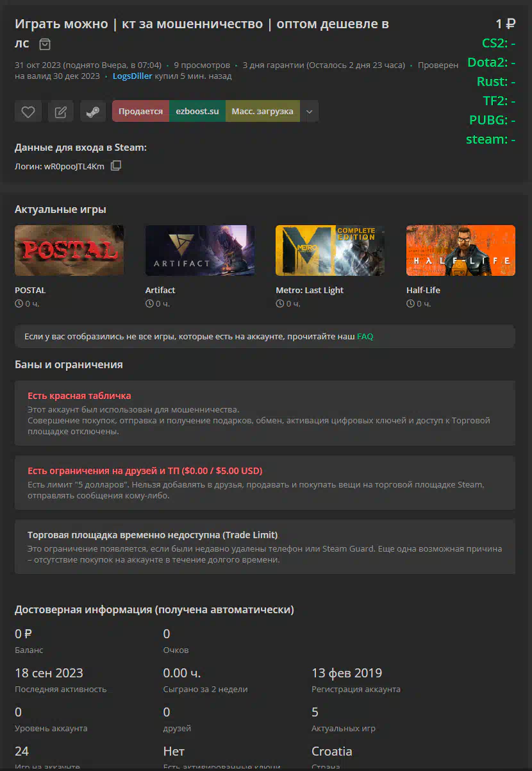
Task: Open the ezboost.su tag button
Action: coord(197,112)
